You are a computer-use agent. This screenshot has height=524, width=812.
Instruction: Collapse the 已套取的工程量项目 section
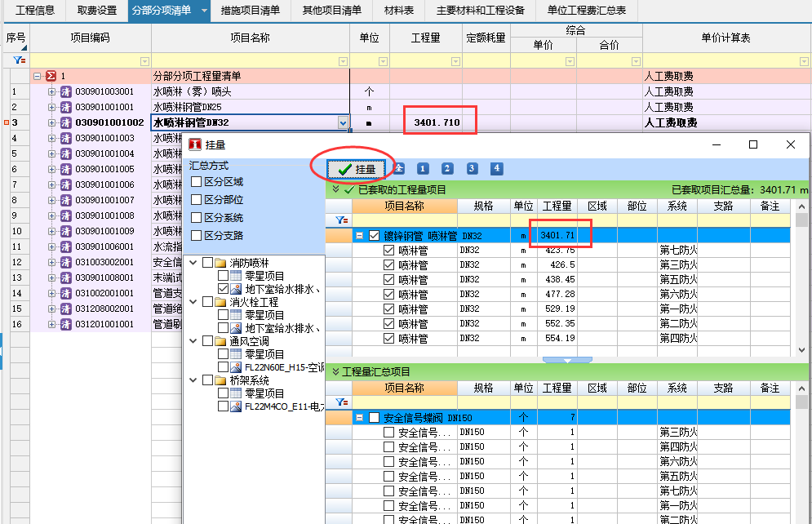click(x=335, y=189)
